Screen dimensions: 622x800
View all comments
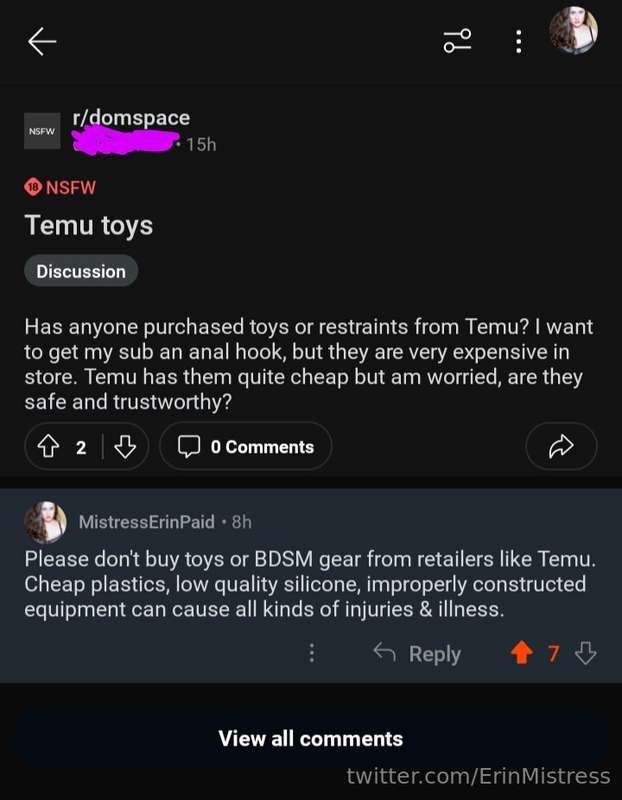(311, 738)
